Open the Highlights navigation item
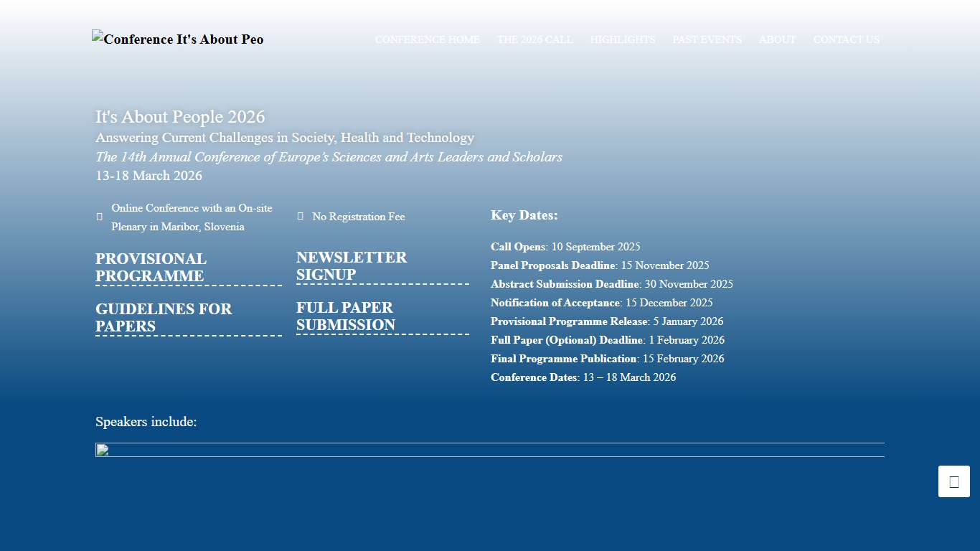This screenshot has width=980, height=551. click(x=623, y=39)
